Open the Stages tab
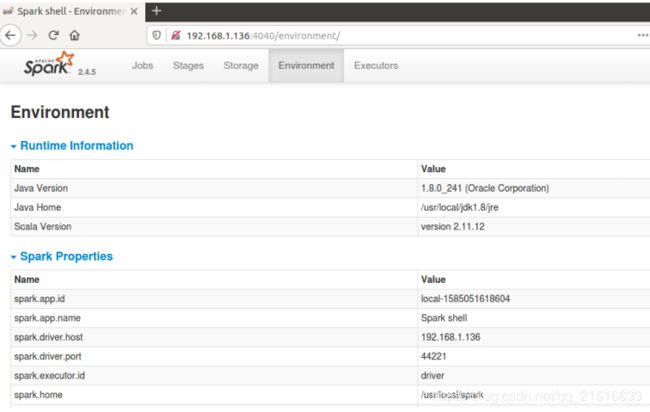 (188, 65)
